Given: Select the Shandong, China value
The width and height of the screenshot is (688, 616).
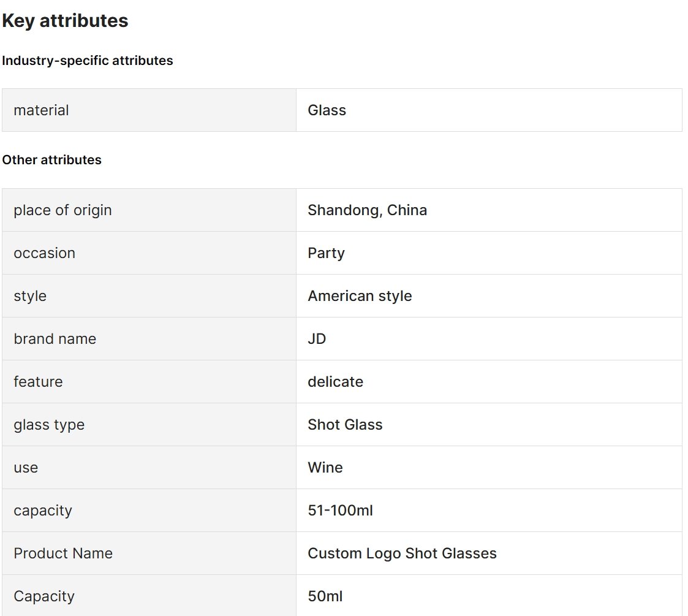Looking at the screenshot, I should pyautogui.click(x=367, y=210).
